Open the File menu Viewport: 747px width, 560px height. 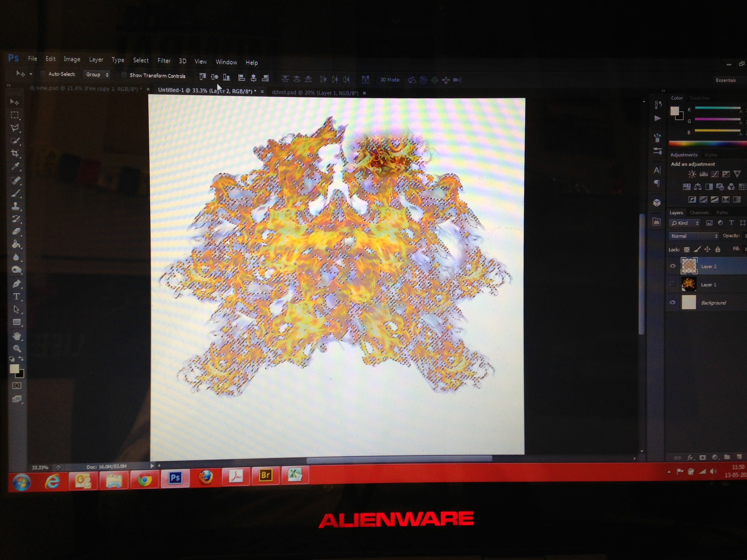pyautogui.click(x=32, y=59)
